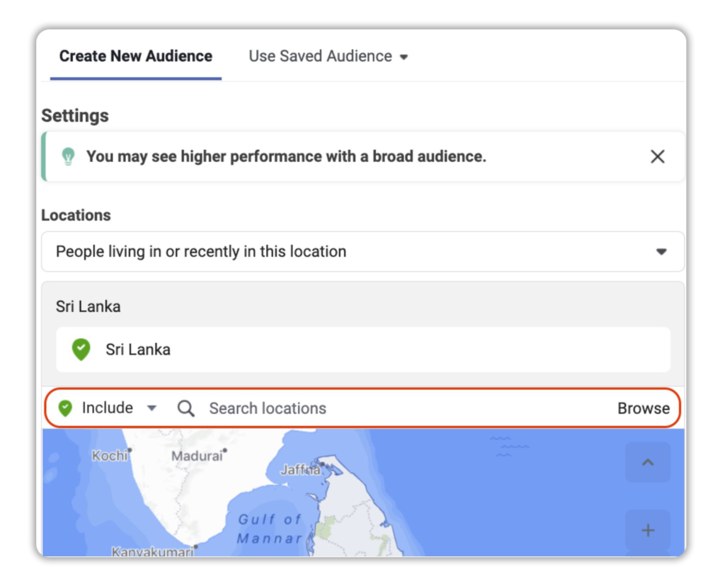725x588 pixels.
Task: Click the green pin beside Sri Lanka
Action: coord(81,350)
